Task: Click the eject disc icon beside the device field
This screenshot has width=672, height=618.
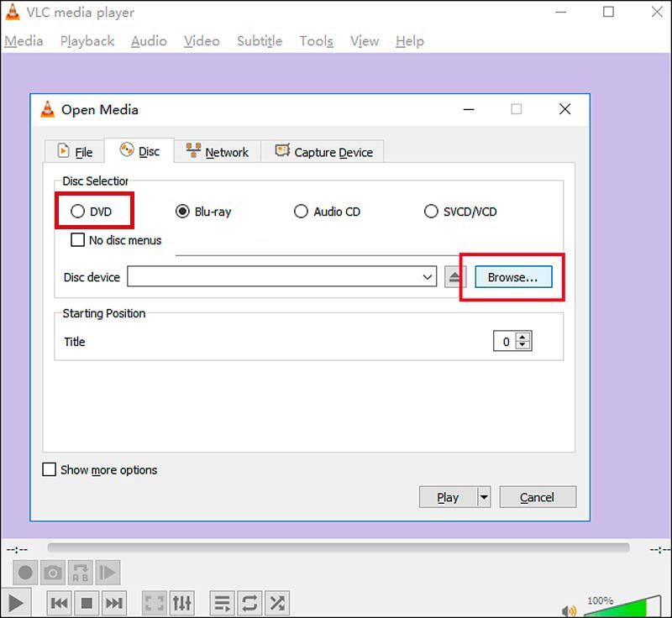Action: 456,277
